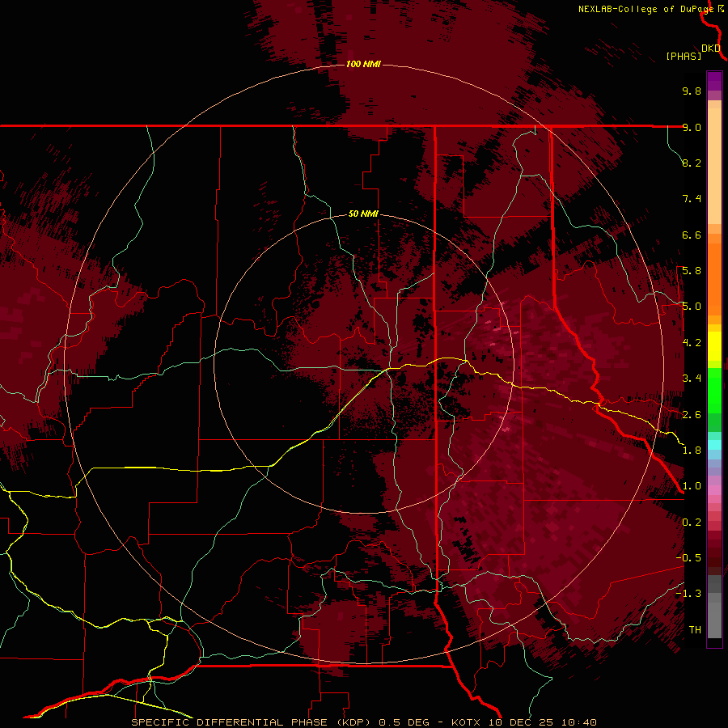Click the purple top segment of color bar
Screen dimensions: 728x728
click(x=714, y=81)
